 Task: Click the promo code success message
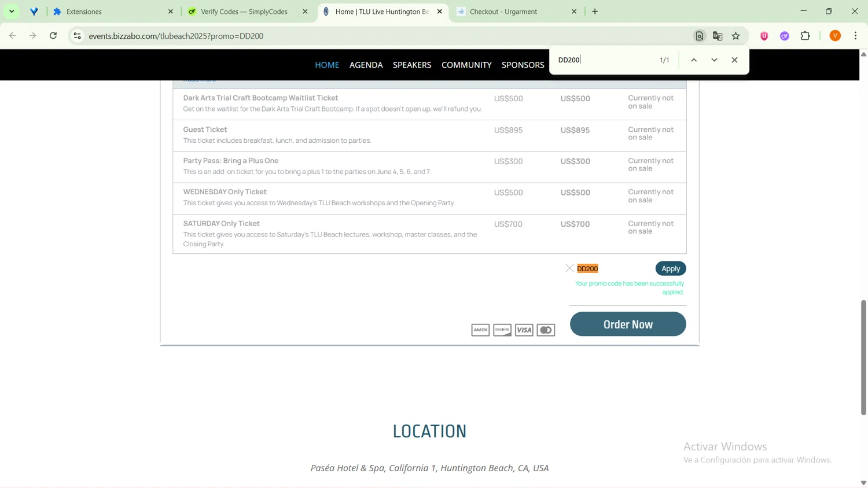630,288
